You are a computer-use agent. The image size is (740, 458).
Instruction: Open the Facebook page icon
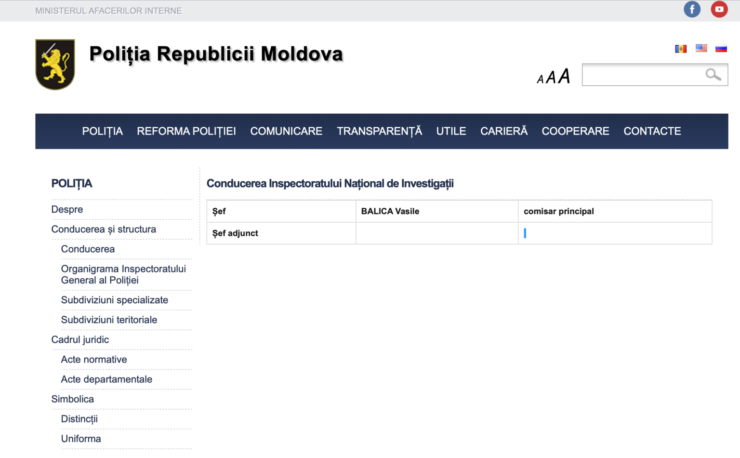pos(692,9)
